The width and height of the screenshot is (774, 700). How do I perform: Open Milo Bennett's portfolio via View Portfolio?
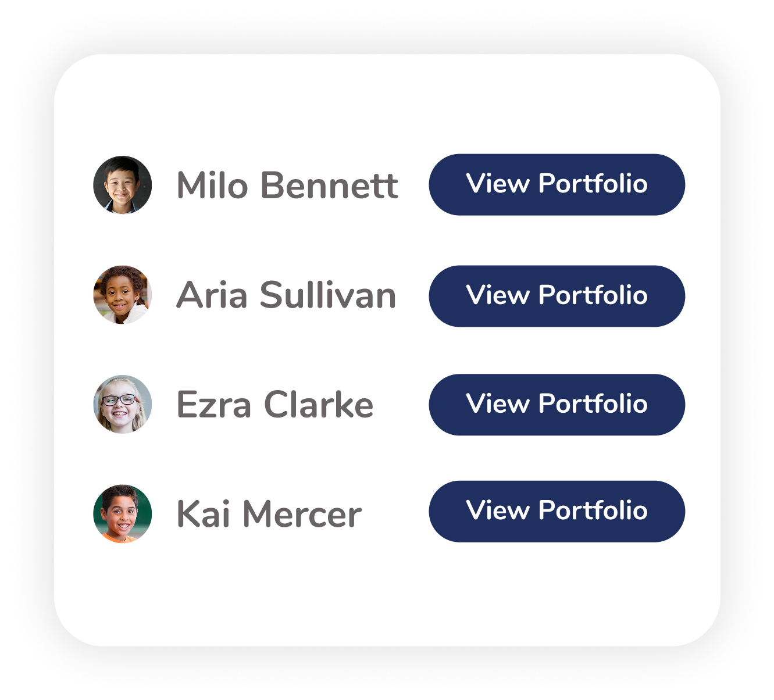[557, 184]
